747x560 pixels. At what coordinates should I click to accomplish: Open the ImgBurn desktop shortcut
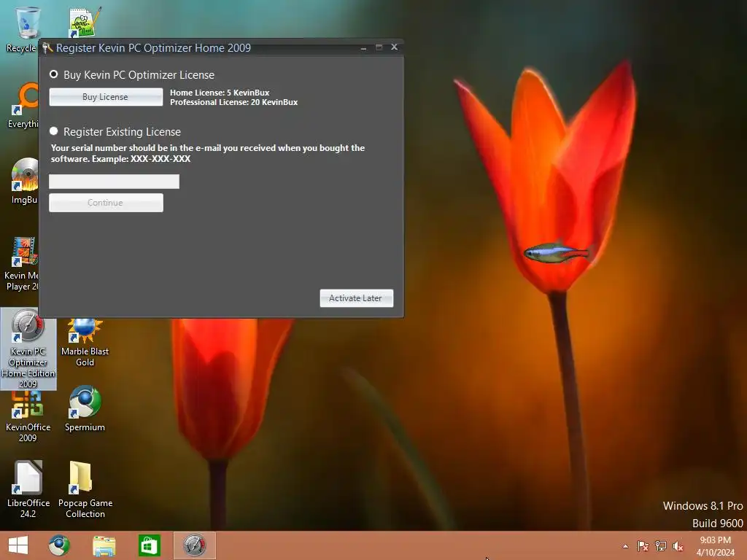(24, 181)
